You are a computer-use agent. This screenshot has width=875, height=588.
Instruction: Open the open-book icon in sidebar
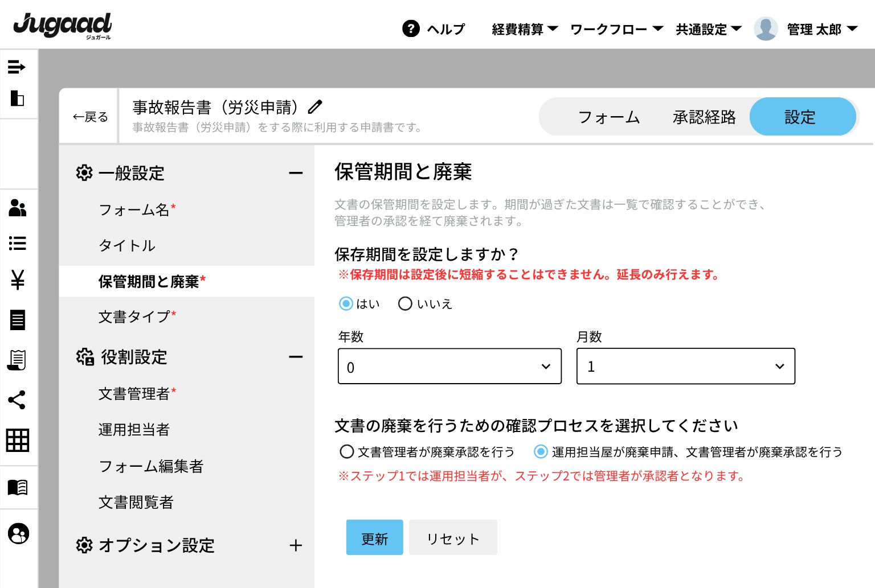(18, 487)
